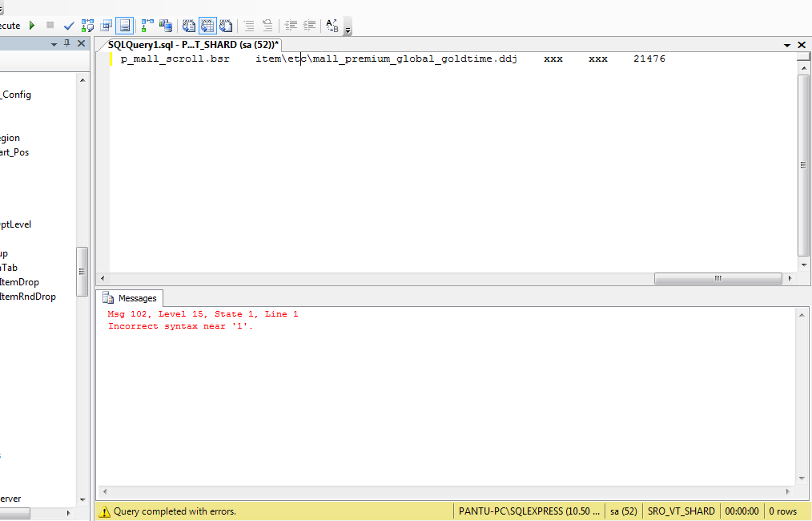This screenshot has height=521, width=812.
Task: Select the 'ItemRndDrop' tree item
Action: pos(27,297)
